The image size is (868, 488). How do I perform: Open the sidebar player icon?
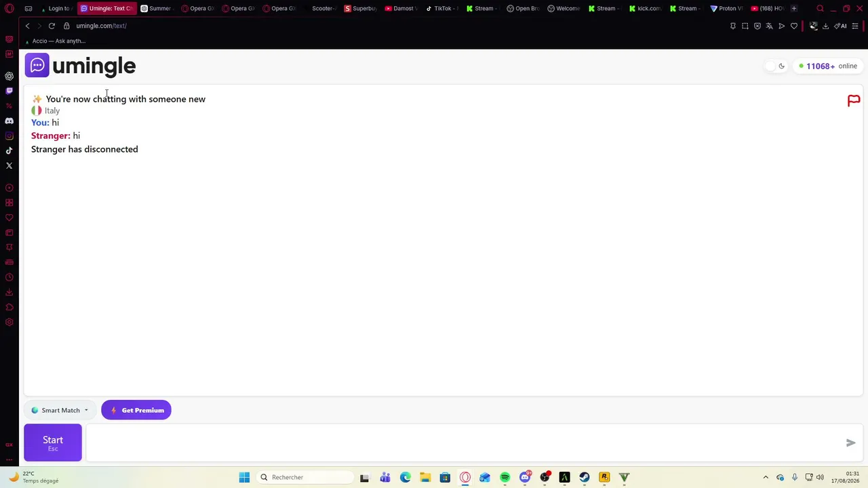[x=9, y=188]
